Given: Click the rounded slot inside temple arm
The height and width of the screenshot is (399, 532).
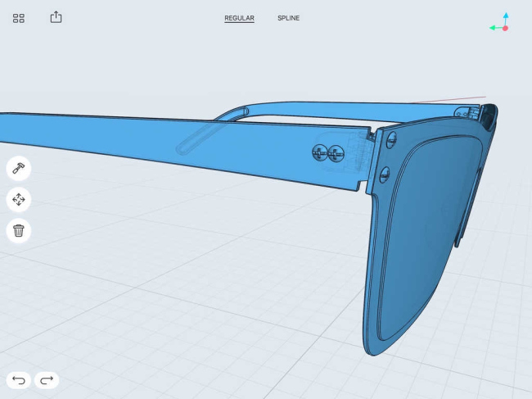Looking at the screenshot, I should 196,139.
